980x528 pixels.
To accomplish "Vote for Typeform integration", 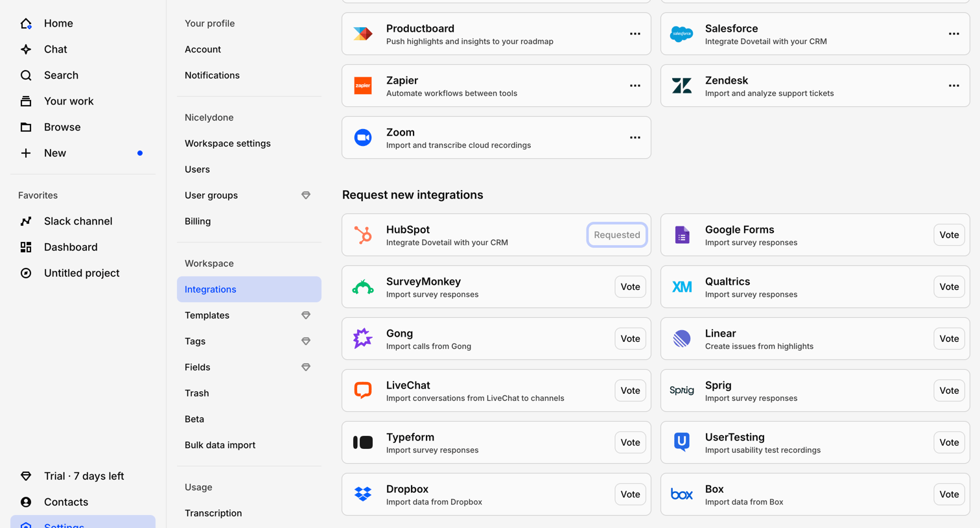I will [630, 442].
